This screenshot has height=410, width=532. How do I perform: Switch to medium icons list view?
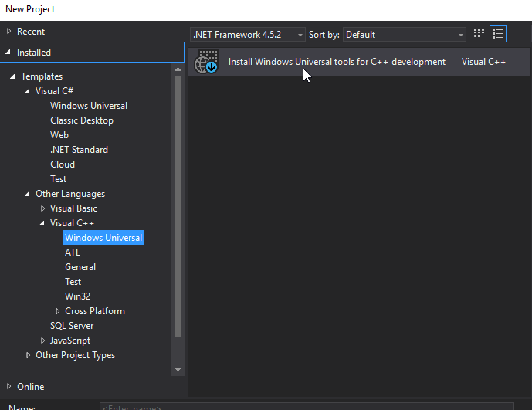(498, 34)
